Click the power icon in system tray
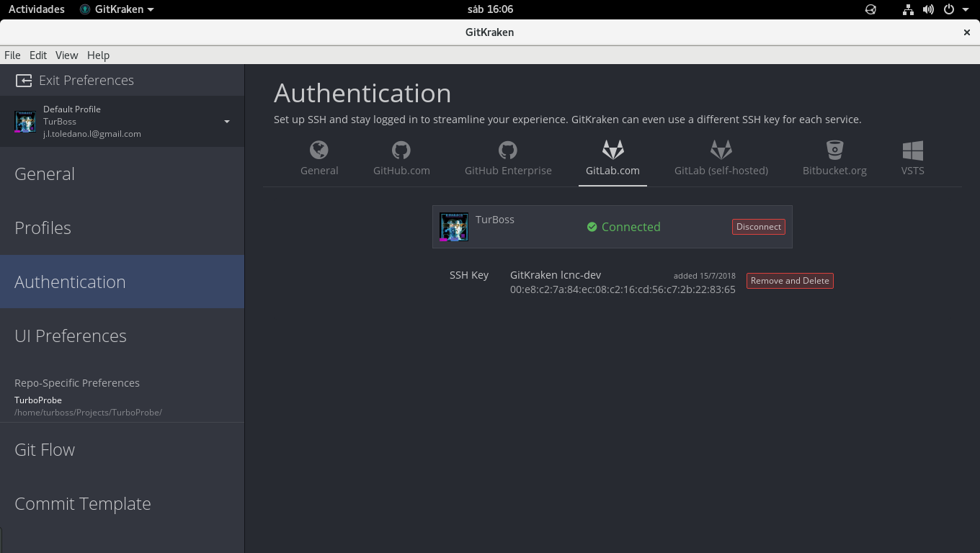 click(x=949, y=9)
